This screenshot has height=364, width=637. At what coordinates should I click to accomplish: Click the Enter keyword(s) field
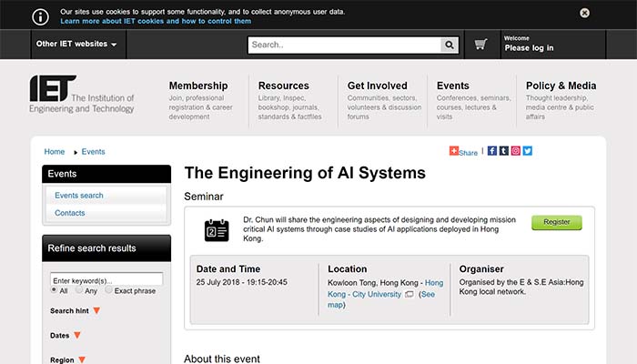pyautogui.click(x=106, y=279)
